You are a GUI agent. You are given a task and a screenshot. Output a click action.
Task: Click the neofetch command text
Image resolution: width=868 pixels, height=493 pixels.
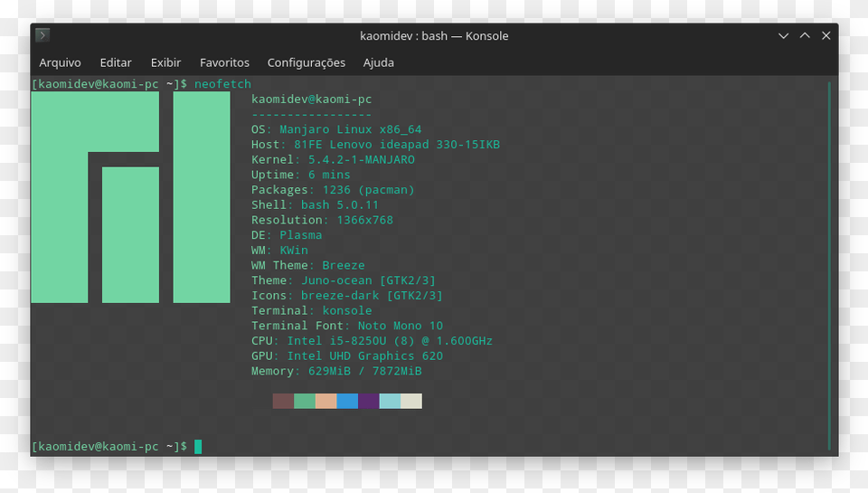point(222,84)
